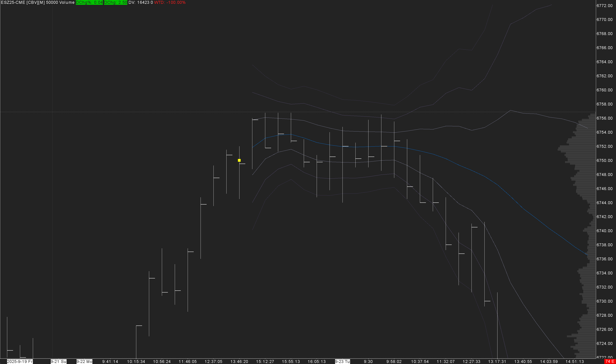Select the 2025-9-19 Fr date label
Image resolution: width=616 pixels, height=364 pixels.
[x=20, y=362]
